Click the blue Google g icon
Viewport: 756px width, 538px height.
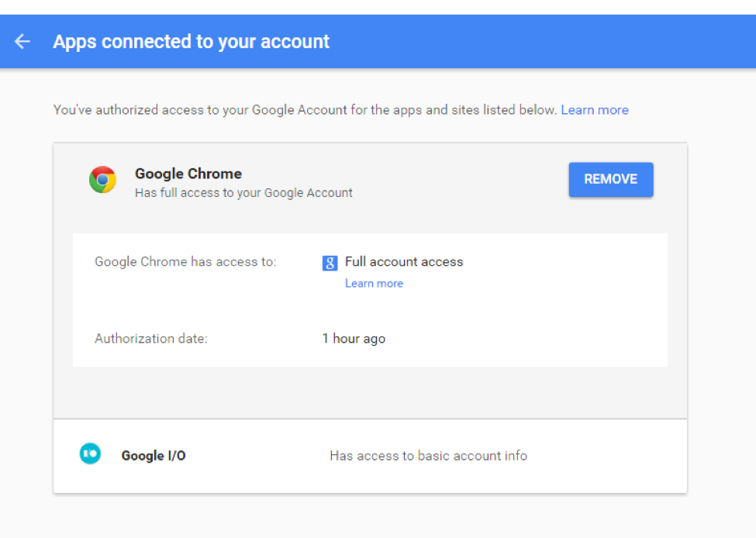coord(330,263)
